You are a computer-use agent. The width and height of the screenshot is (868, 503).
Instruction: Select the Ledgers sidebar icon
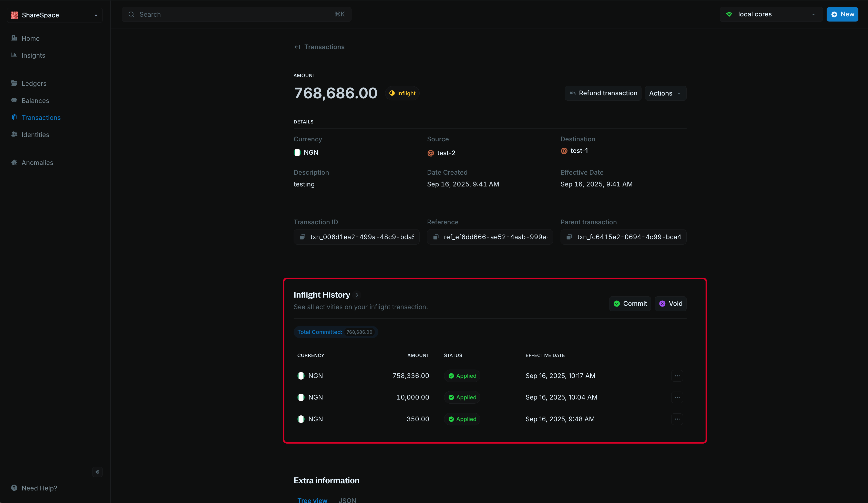pyautogui.click(x=14, y=83)
